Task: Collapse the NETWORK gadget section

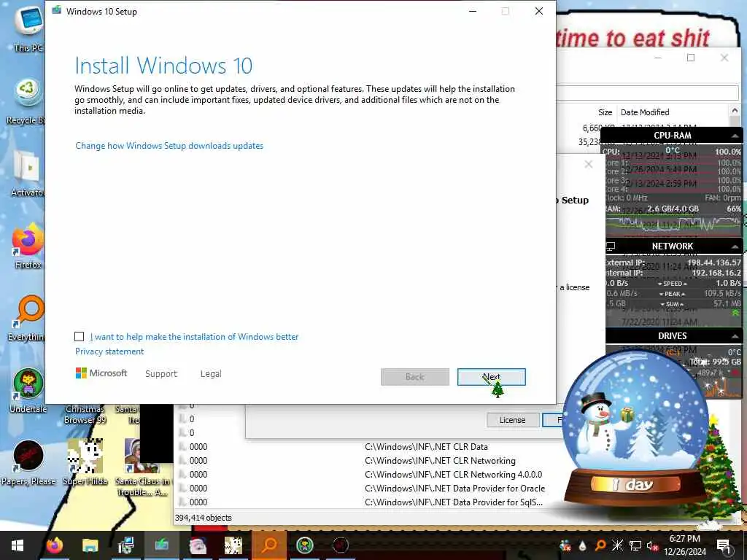Action: (735, 246)
